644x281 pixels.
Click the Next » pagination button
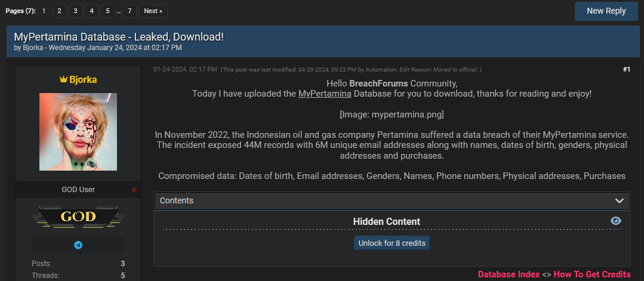tap(153, 11)
